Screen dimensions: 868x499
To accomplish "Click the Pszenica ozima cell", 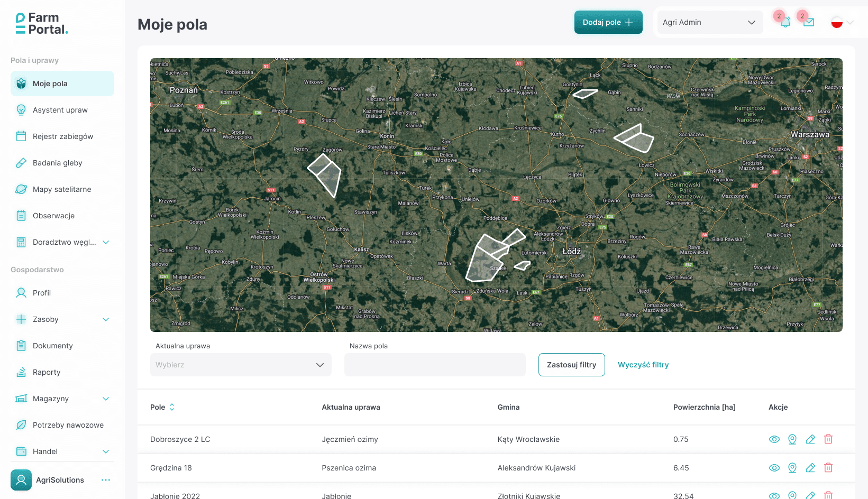I will click(x=349, y=468).
